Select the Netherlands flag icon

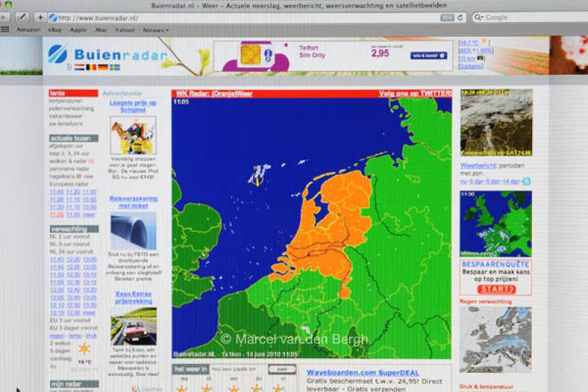click(x=79, y=68)
